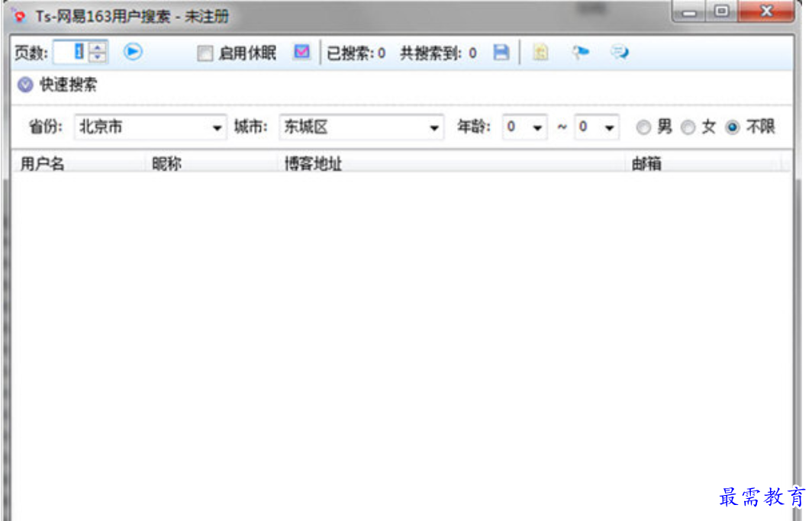Open the chat bubbles icon in toolbar
The image size is (812, 521).
620,52
